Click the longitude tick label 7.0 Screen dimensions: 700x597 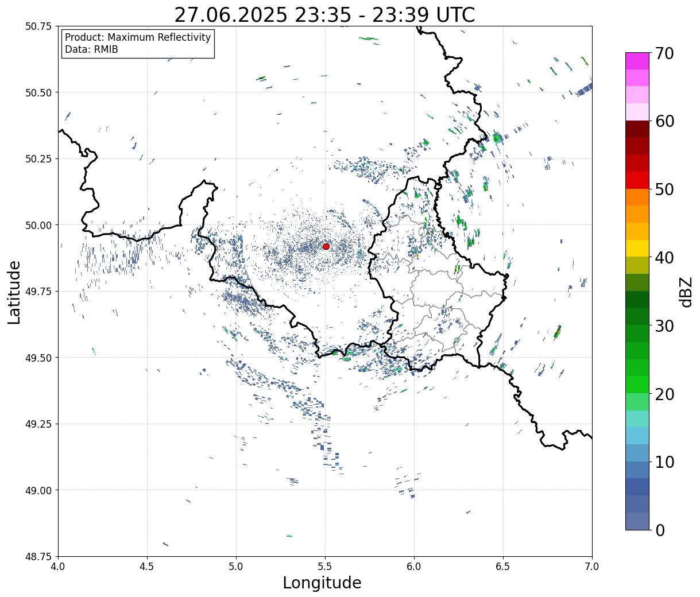[592, 567]
